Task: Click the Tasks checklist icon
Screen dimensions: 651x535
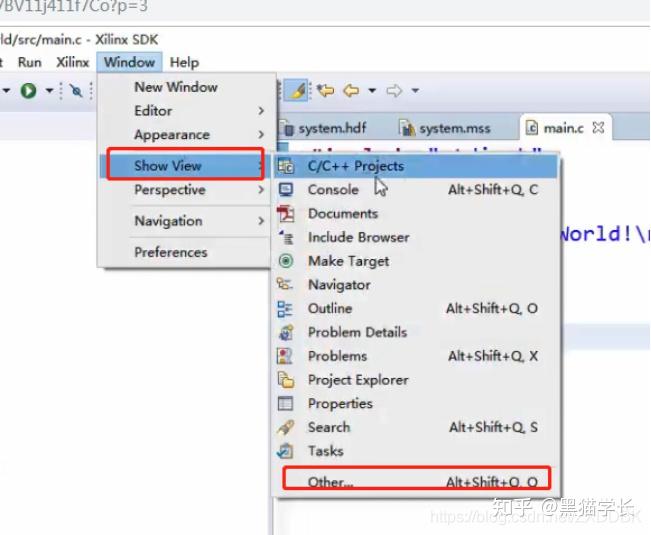Action: point(285,451)
